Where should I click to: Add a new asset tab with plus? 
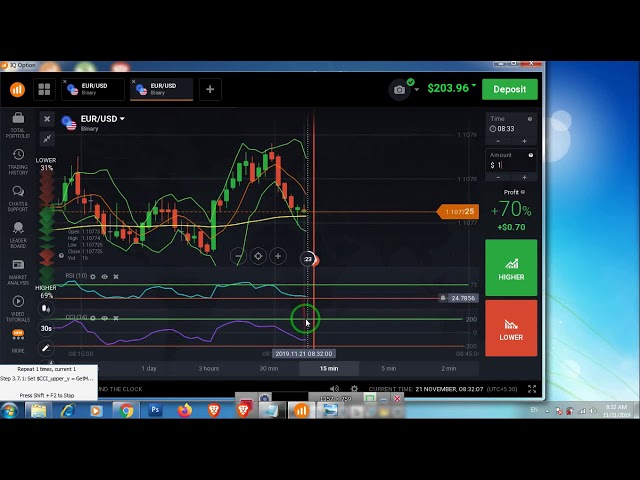coord(210,89)
